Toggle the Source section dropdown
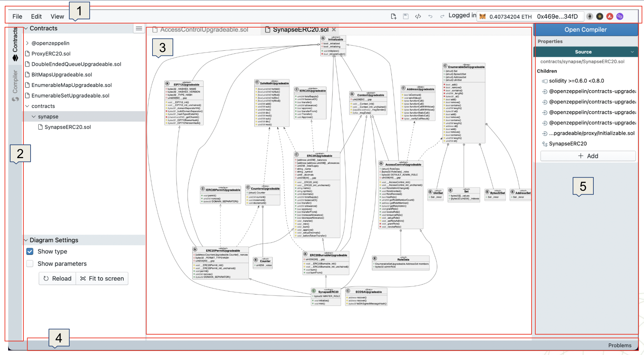 [x=632, y=52]
